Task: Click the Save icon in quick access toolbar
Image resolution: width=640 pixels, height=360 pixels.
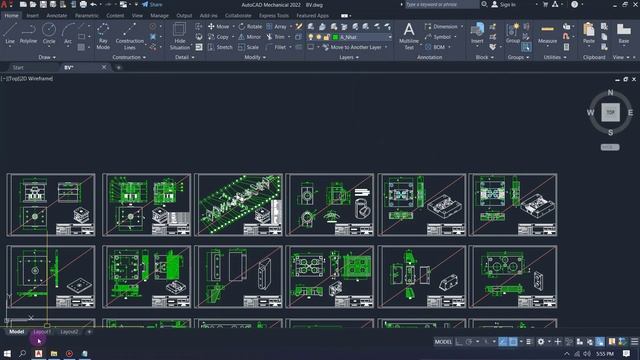Action: [x=43, y=4]
